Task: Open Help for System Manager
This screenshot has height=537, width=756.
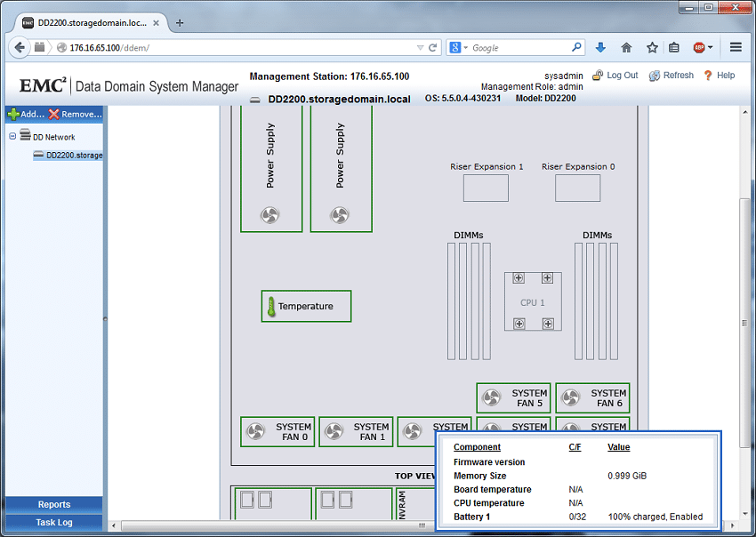Action: [x=719, y=76]
